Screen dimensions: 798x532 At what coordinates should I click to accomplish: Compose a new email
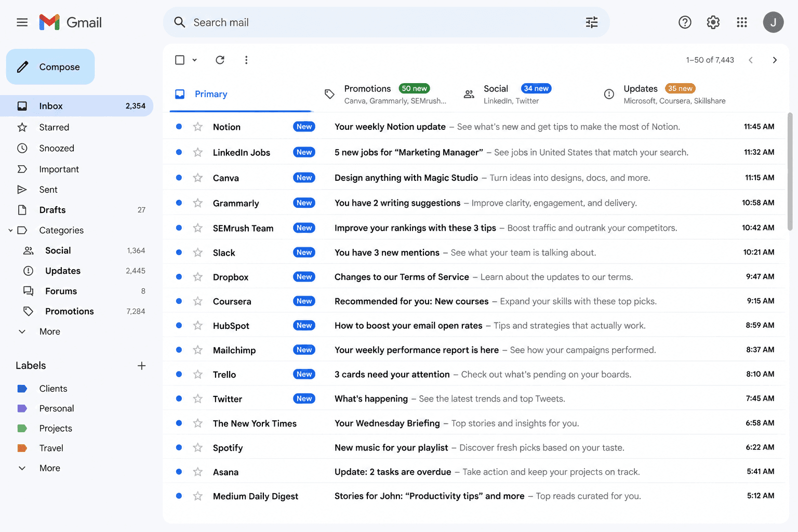pyautogui.click(x=50, y=66)
